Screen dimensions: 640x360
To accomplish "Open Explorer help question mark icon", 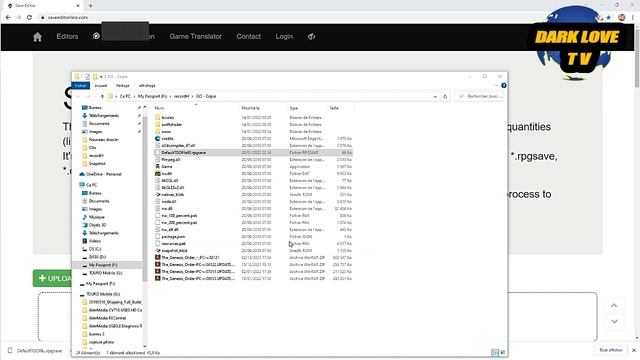I will point(504,86).
